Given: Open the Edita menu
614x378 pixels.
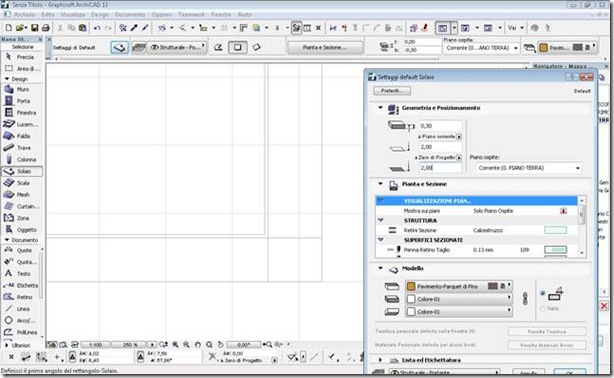Looking at the screenshot, I should pos(48,14).
